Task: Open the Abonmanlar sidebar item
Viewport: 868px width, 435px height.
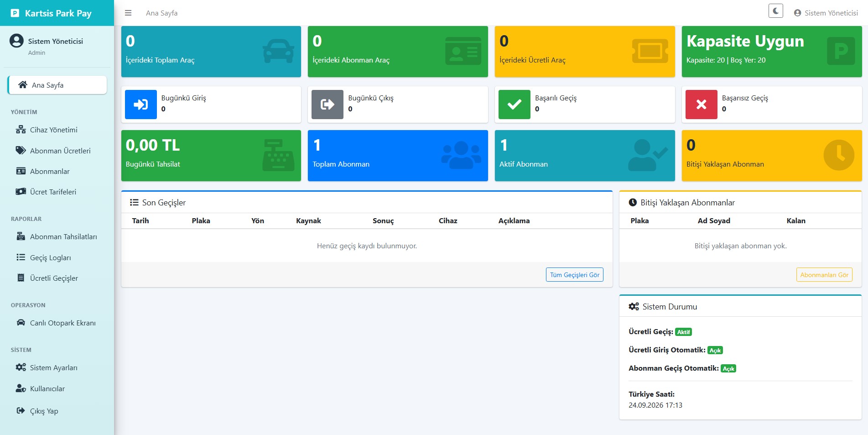Action: point(57,171)
